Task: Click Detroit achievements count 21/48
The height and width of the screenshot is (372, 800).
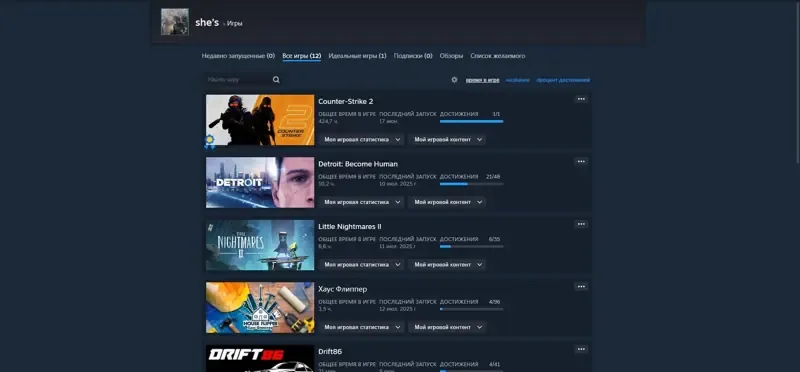Action: 493,177
